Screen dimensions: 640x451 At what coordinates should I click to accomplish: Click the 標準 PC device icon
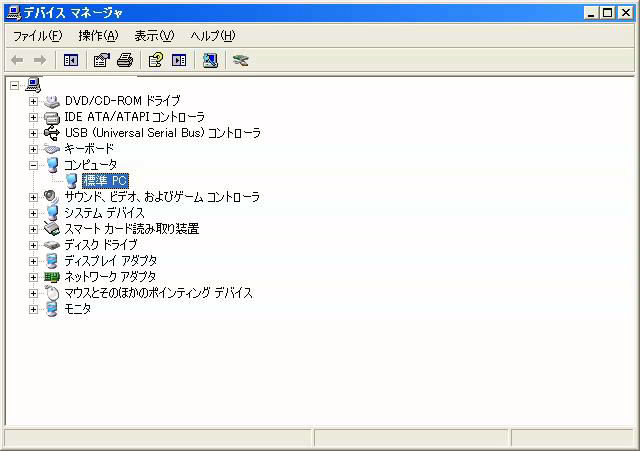(x=71, y=181)
